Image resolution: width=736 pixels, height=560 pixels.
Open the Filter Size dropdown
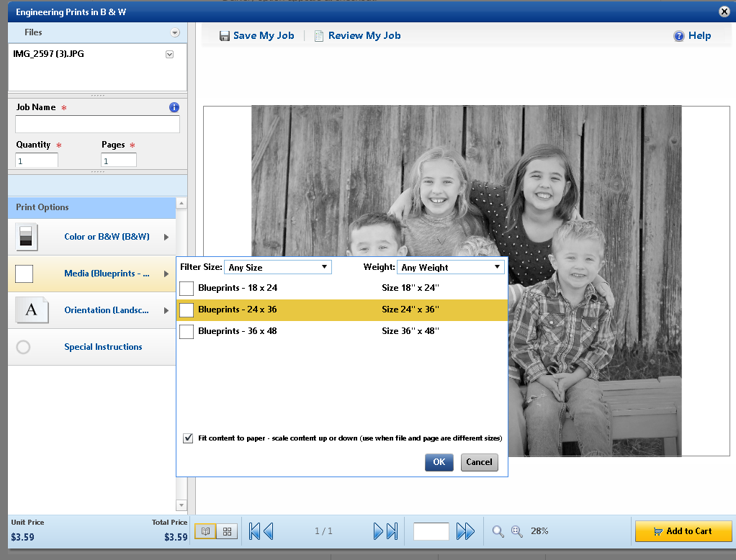click(277, 267)
